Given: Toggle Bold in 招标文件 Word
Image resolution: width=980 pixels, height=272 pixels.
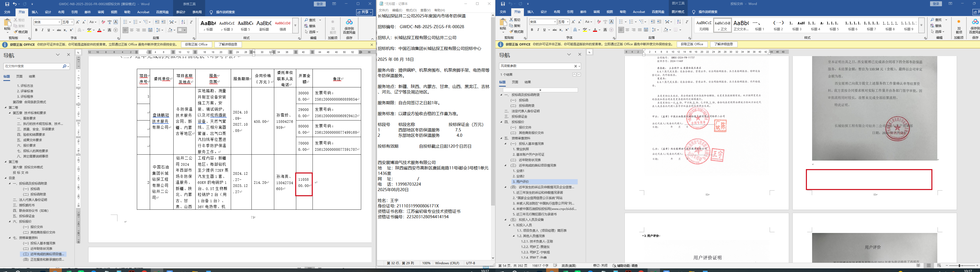Looking at the screenshot, I should point(36,30).
